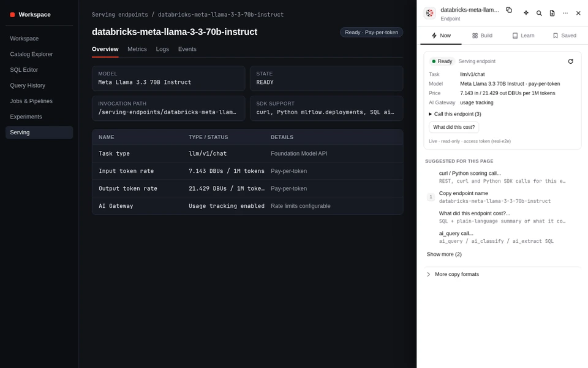Click the 'Output token rate' cell
The width and height of the screenshot is (588, 368).
[x=128, y=188]
